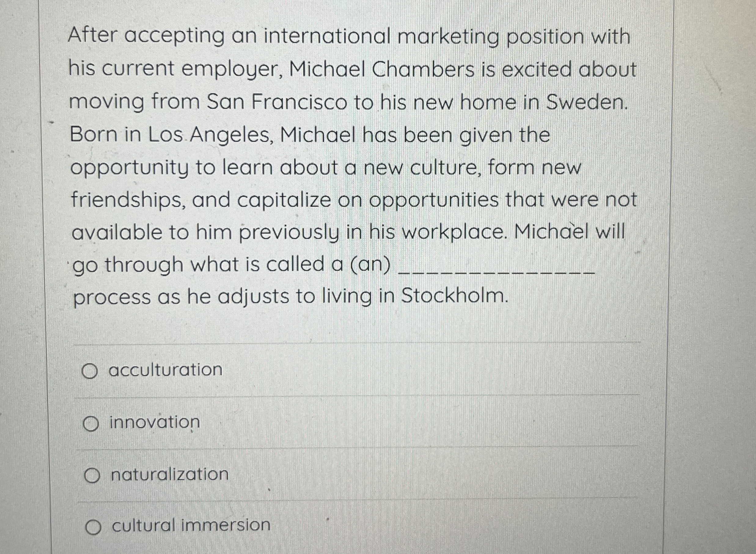Select the innovation radio button

pos(91,424)
